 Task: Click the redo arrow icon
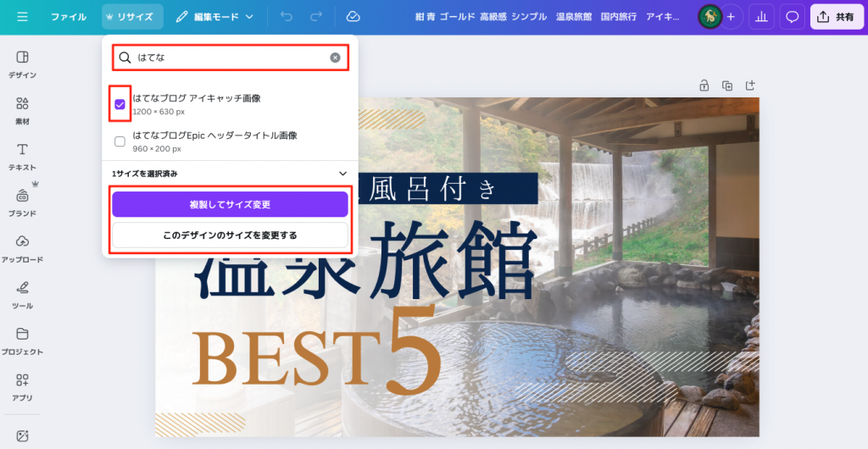pos(315,17)
